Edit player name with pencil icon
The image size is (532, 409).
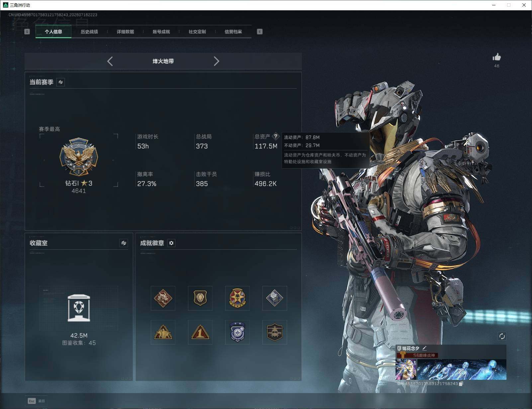pyautogui.click(x=424, y=348)
